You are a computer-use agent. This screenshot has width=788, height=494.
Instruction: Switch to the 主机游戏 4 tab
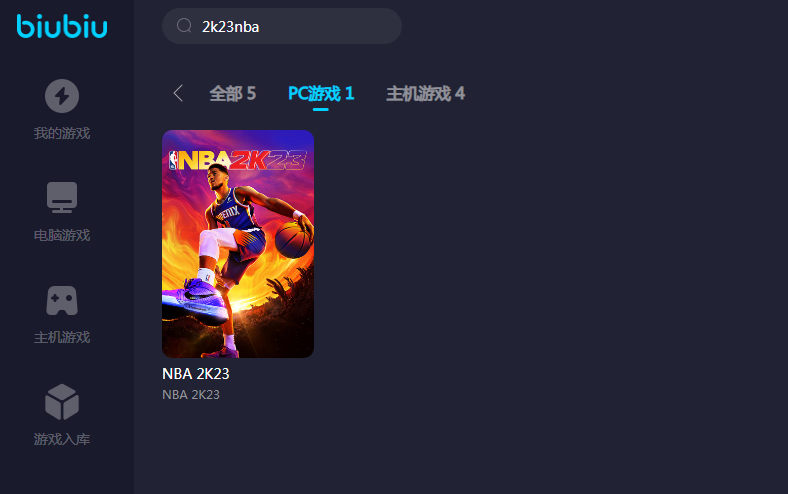[425, 93]
